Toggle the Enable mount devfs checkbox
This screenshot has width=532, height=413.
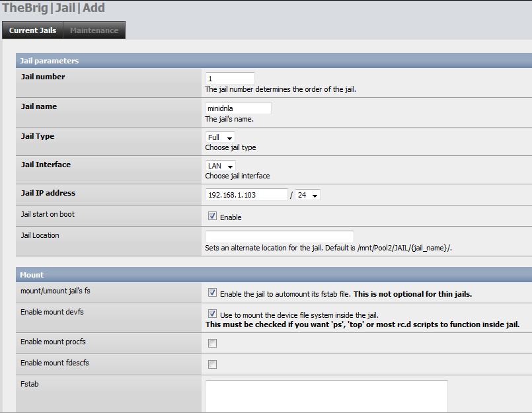pos(212,315)
